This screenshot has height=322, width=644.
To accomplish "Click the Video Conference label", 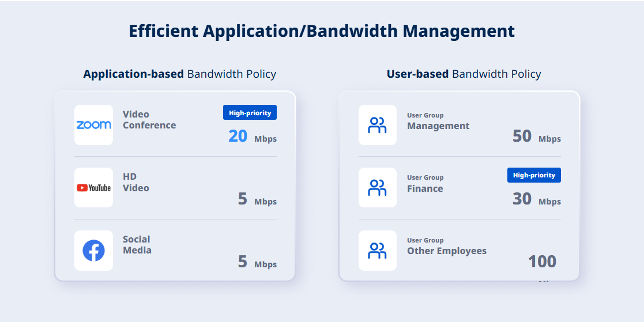I will point(149,120).
